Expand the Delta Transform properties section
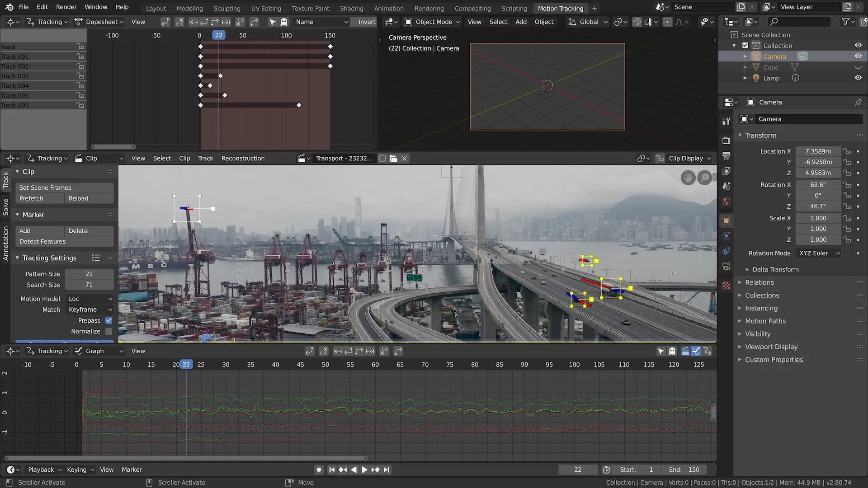 pos(775,269)
